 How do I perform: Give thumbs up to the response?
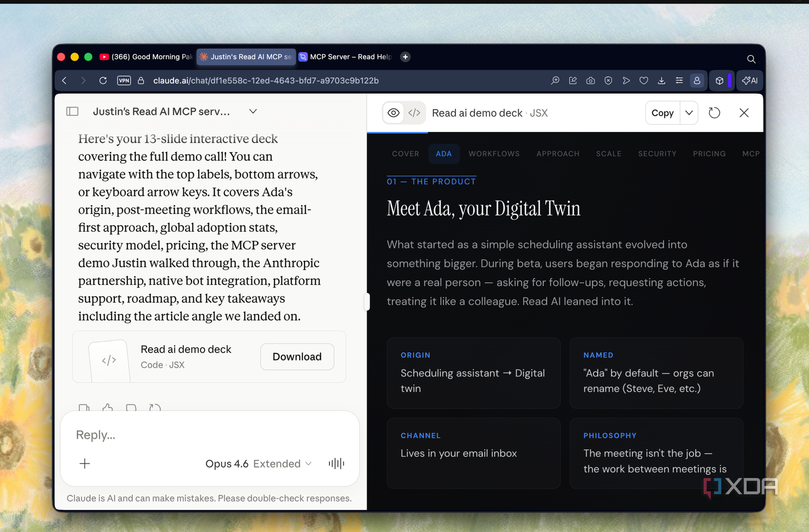click(107, 408)
